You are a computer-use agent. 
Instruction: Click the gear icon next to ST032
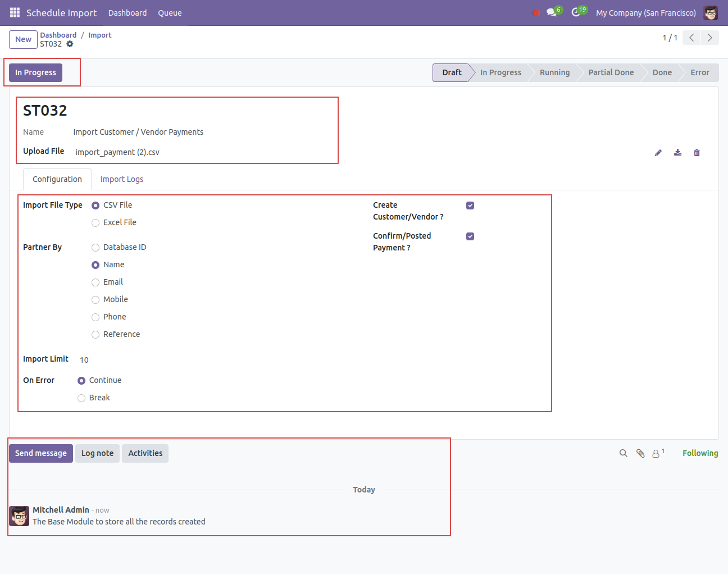[70, 44]
